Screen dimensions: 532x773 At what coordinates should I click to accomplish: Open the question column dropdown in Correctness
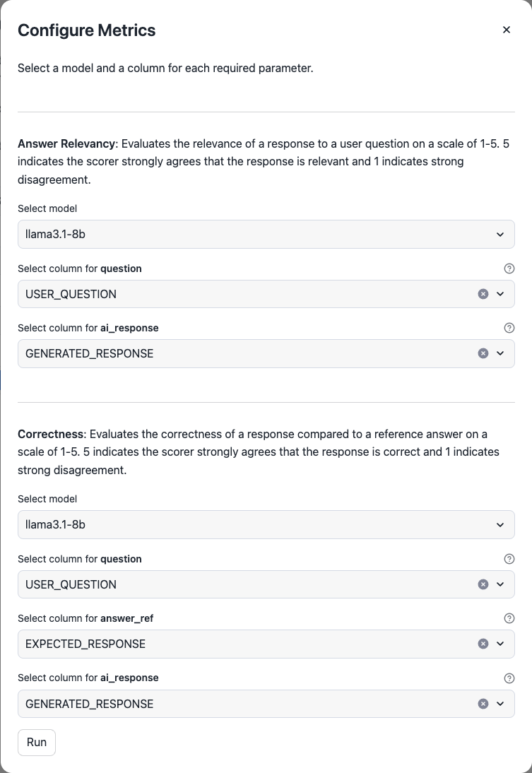(x=501, y=584)
